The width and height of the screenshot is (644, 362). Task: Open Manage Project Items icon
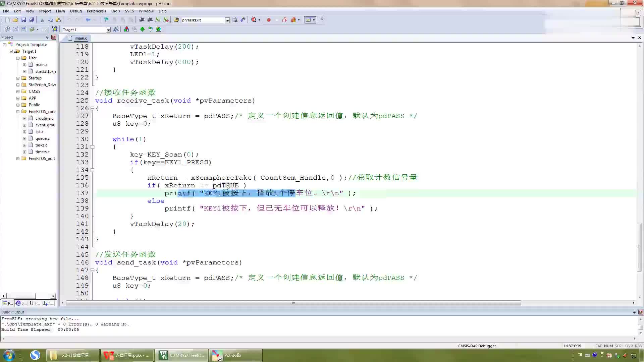tap(126, 29)
